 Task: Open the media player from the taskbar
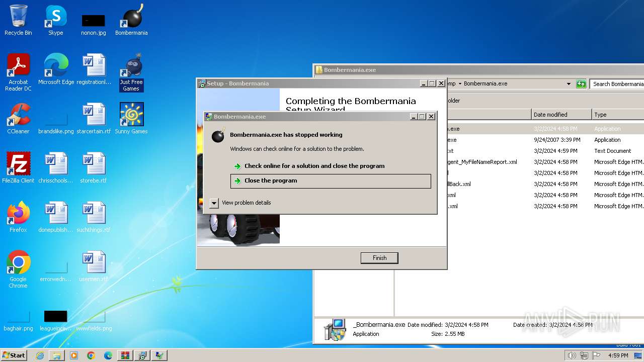click(x=74, y=355)
